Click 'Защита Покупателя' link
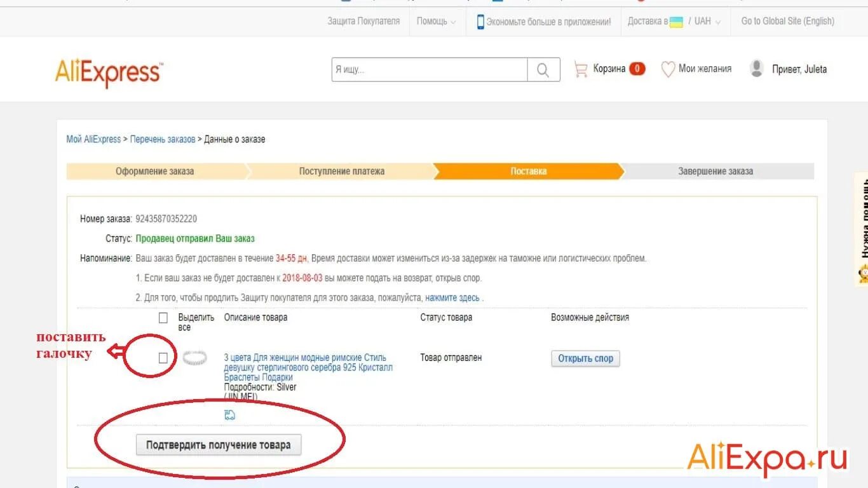The height and width of the screenshot is (488, 868). (x=363, y=22)
